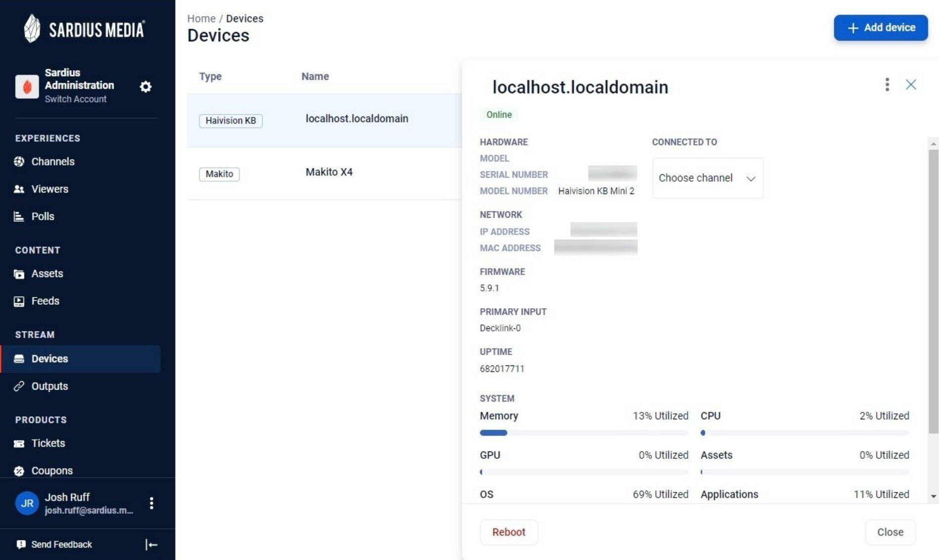Click Switch Account link

coord(76,99)
